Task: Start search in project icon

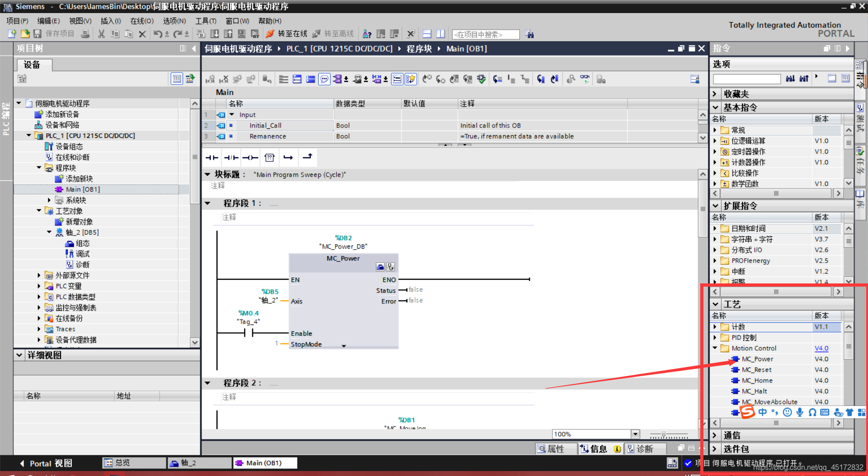Action: 529,34
